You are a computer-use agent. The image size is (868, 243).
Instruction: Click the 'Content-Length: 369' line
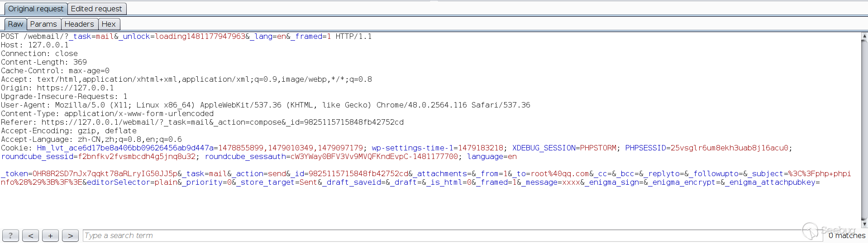click(x=44, y=62)
